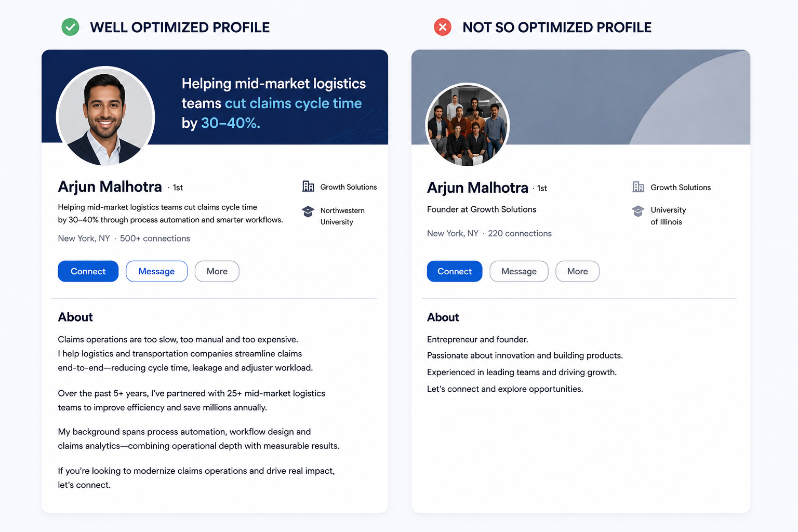Viewport: 798px width, 532px height.
Task: Click Message in the well optimized profile
Action: click(156, 271)
